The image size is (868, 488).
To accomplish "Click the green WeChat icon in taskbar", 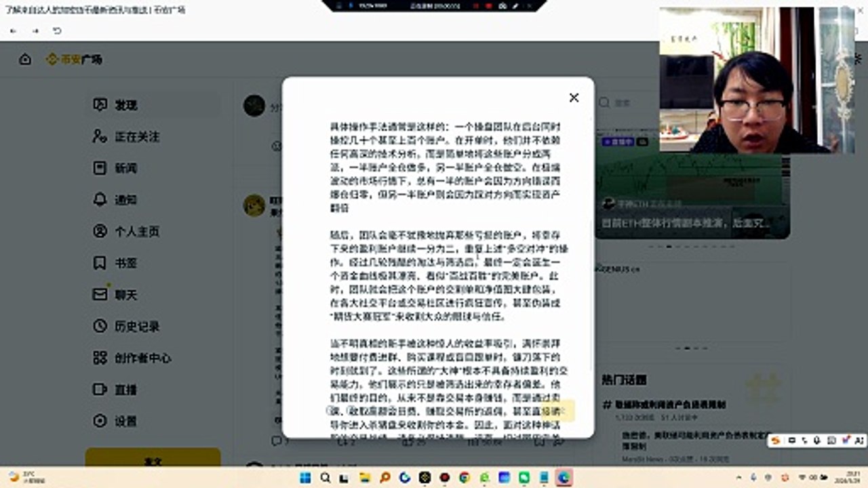I will click(x=524, y=477).
